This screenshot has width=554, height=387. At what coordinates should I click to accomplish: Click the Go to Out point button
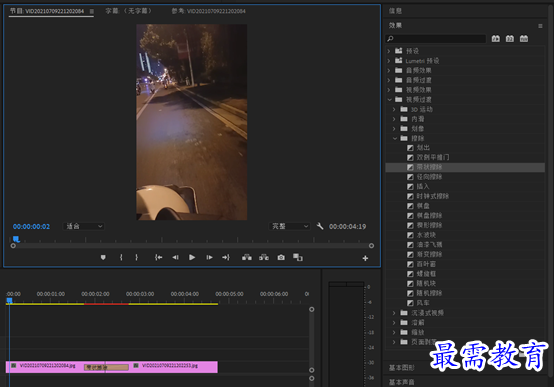click(226, 257)
